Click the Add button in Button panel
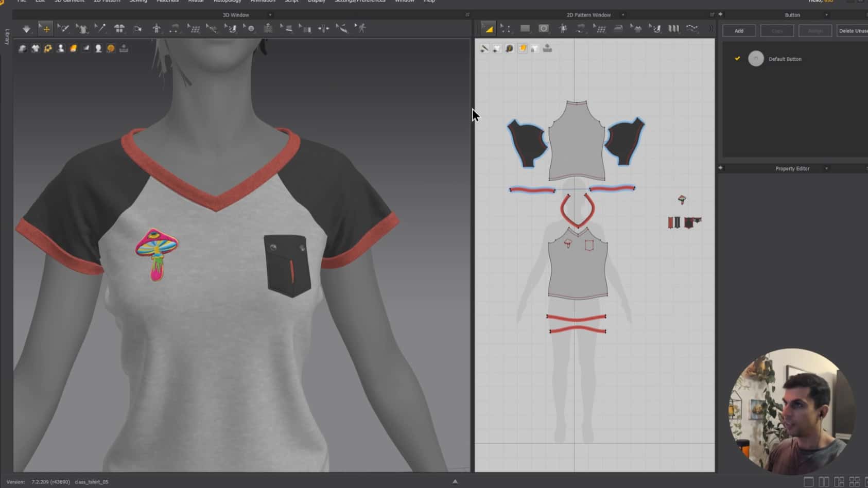 (x=739, y=31)
